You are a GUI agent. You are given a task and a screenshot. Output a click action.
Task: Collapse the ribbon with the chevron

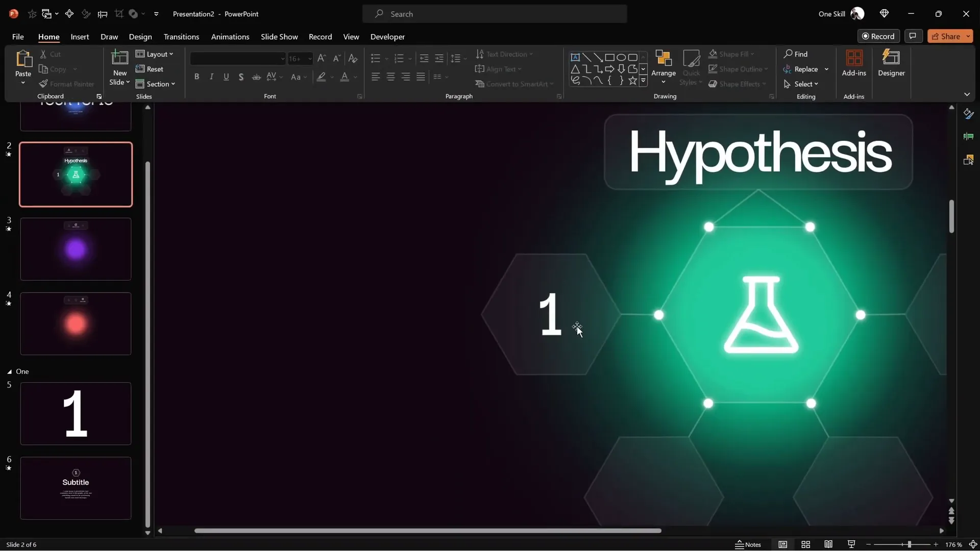[x=967, y=94]
